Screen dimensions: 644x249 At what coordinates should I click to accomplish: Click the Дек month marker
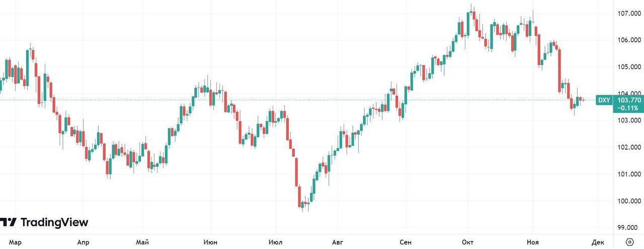(x=598, y=242)
